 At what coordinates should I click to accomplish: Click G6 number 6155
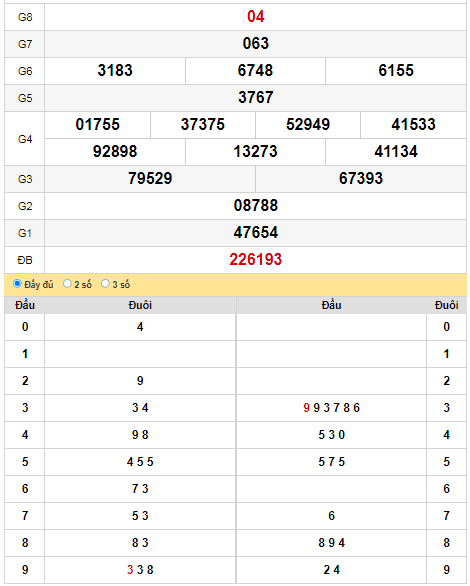[396, 70]
